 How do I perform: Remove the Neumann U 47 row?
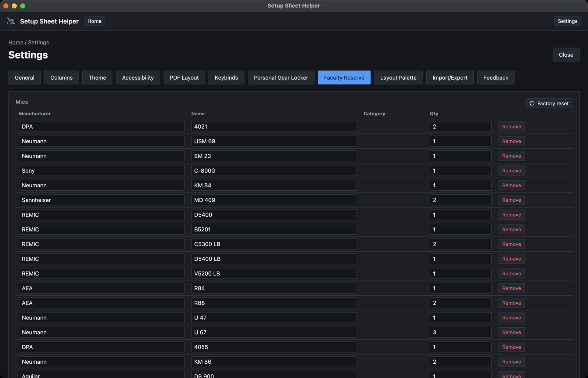pos(512,317)
